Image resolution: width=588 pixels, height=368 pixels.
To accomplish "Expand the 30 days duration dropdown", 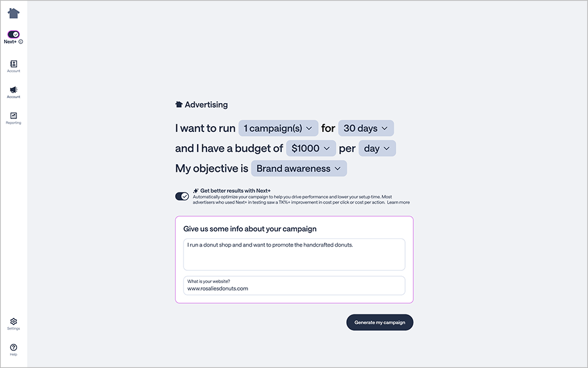I will (x=366, y=128).
